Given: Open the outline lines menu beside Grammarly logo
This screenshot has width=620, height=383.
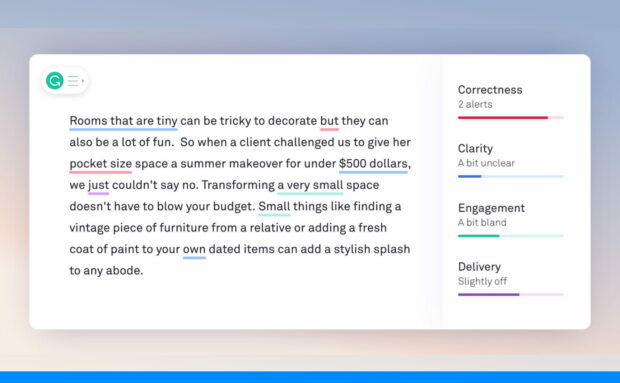Looking at the screenshot, I should (73, 81).
